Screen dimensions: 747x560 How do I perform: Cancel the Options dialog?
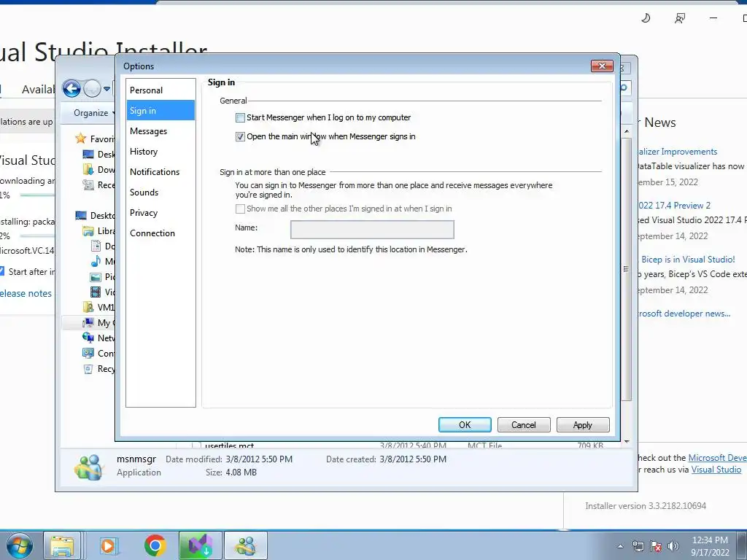click(524, 425)
